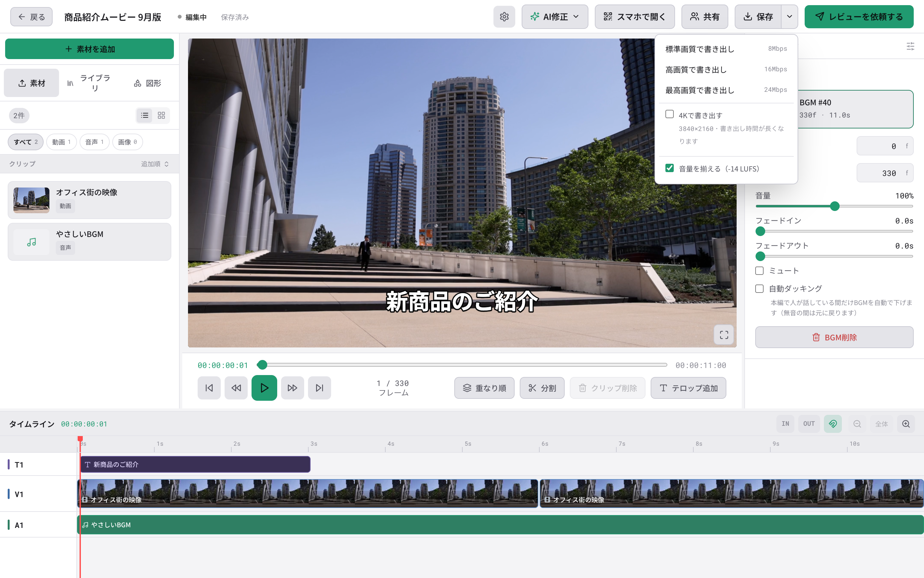This screenshot has width=924, height=578.
Task: Click レビューを依頼する button
Action: [x=859, y=17]
